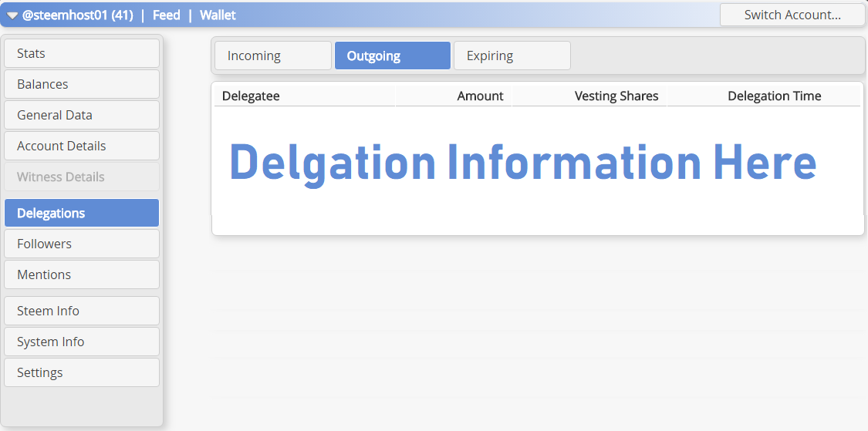Switch to the Outgoing tab
The width and height of the screenshot is (868, 431).
pos(392,56)
